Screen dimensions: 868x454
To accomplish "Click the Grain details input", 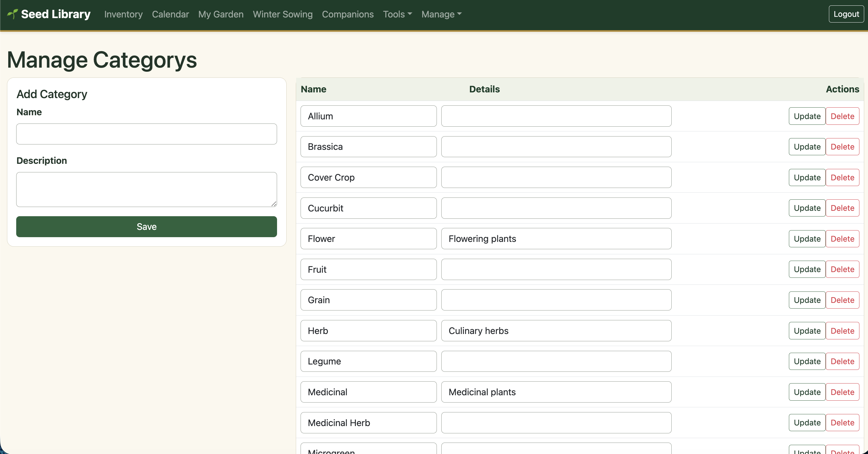I will click(556, 300).
